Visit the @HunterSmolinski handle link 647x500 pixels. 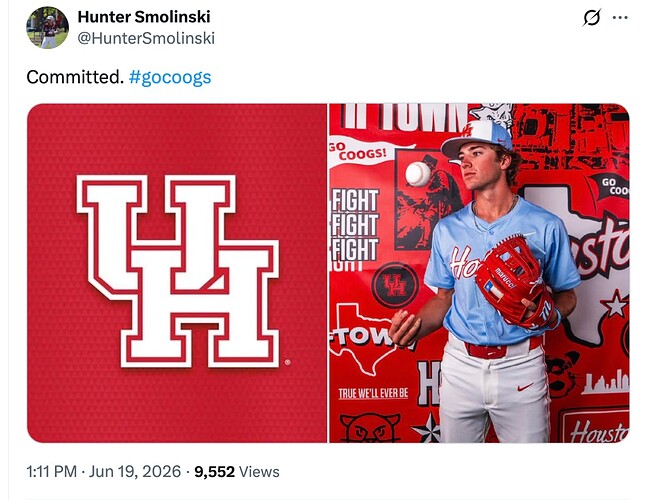click(146, 38)
